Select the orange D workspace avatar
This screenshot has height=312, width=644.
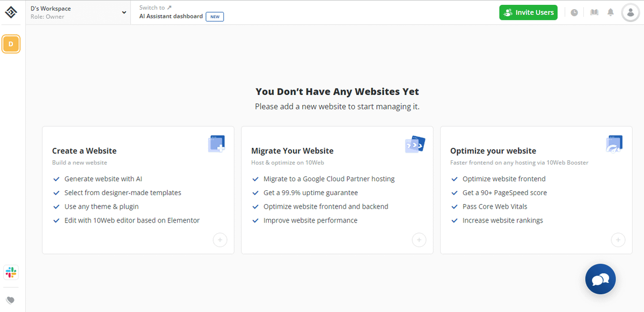(11, 44)
